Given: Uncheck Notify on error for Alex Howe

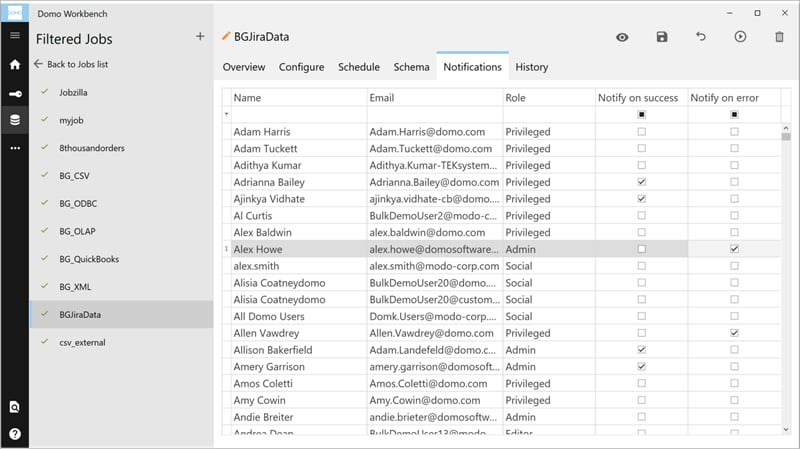Looking at the screenshot, I should click(734, 249).
